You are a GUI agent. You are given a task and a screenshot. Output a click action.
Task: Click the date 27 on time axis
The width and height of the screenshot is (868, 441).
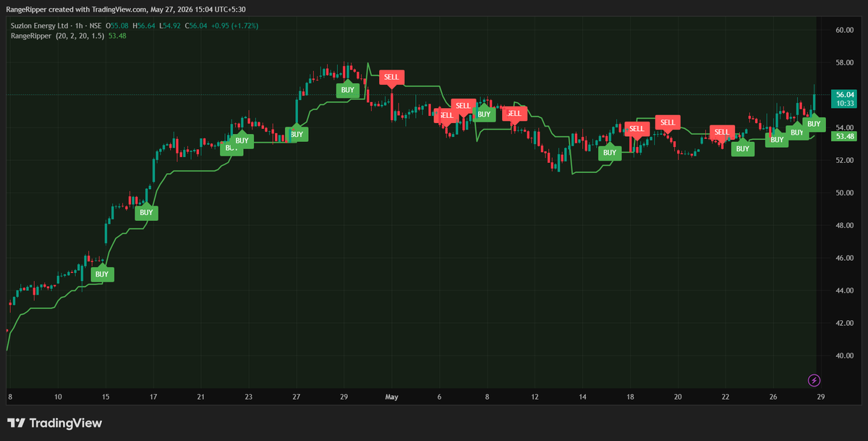pos(297,397)
